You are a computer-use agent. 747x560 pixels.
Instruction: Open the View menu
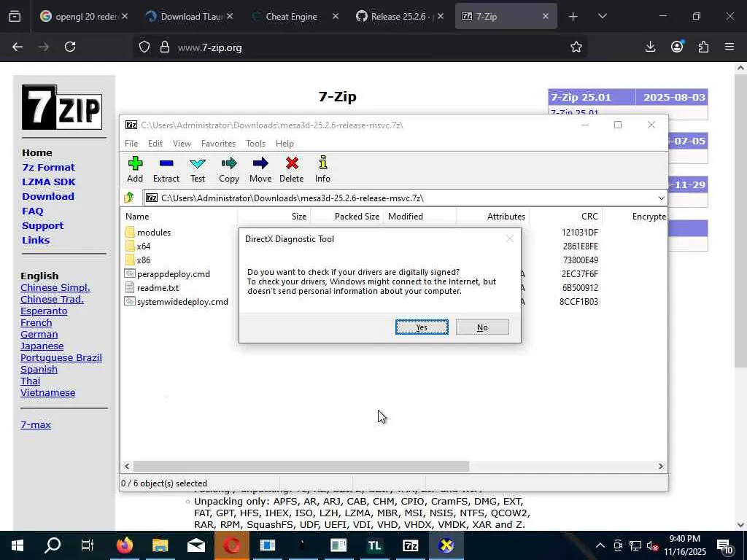tap(182, 144)
